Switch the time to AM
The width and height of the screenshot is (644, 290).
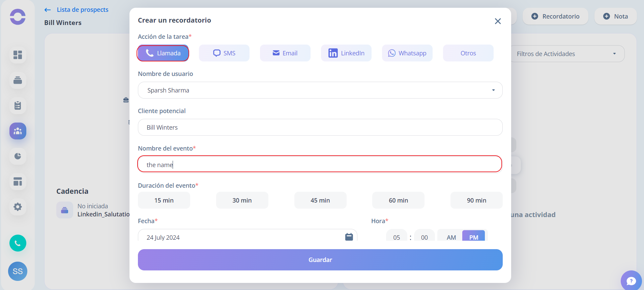(x=451, y=236)
